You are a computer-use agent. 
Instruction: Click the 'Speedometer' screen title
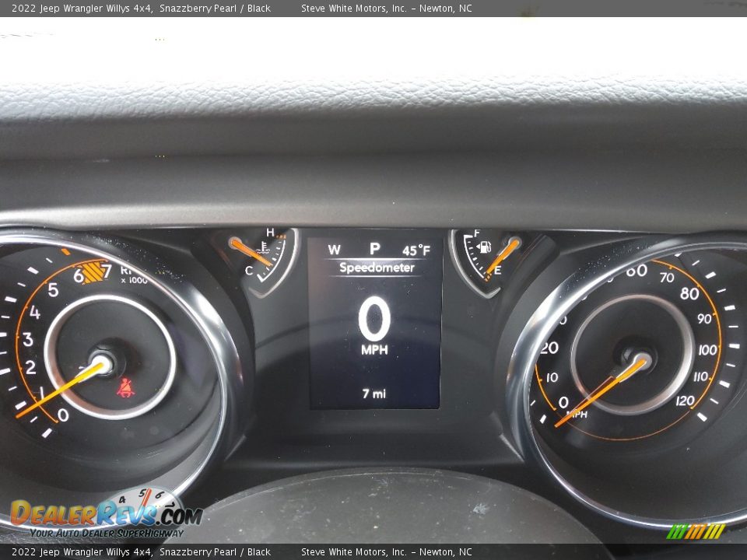click(377, 268)
